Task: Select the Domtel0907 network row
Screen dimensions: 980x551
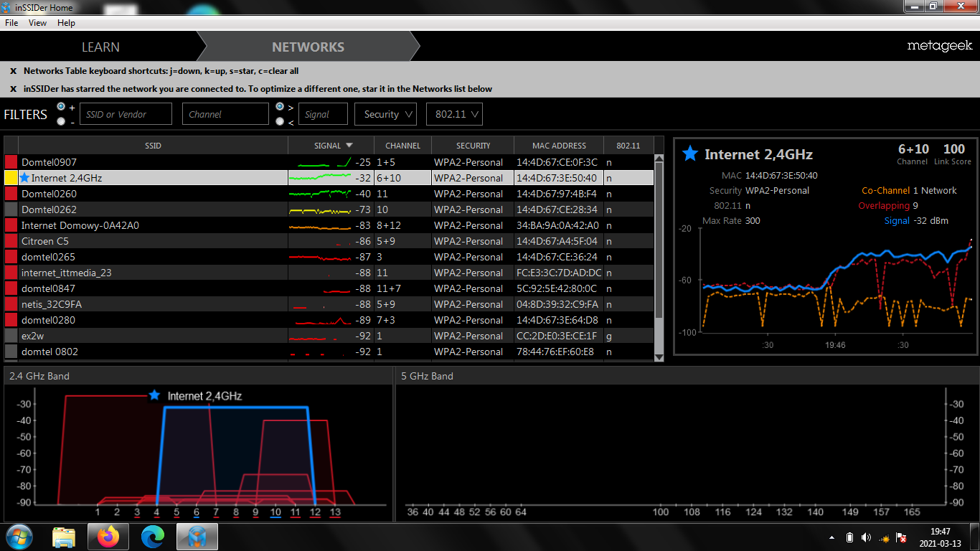Action: tap(329, 162)
